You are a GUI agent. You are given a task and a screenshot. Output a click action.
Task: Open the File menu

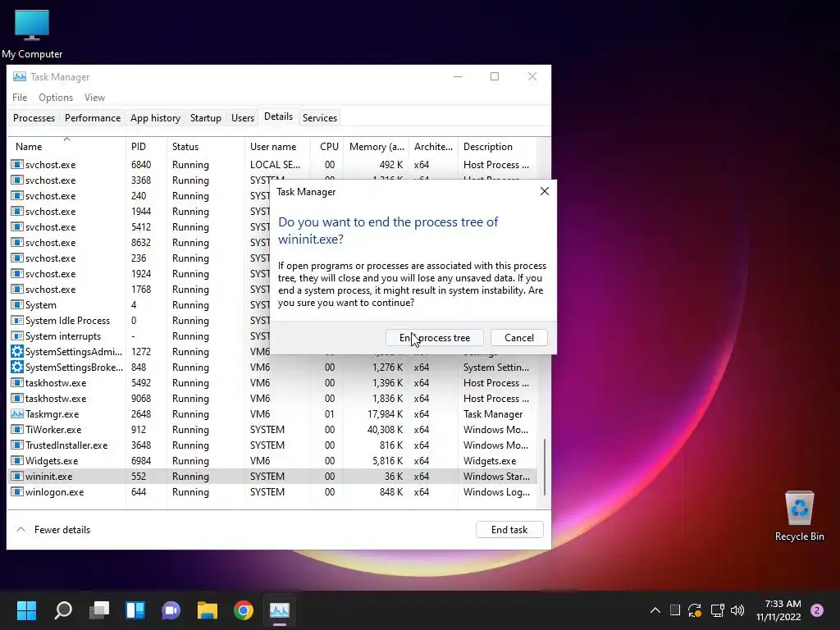click(20, 98)
